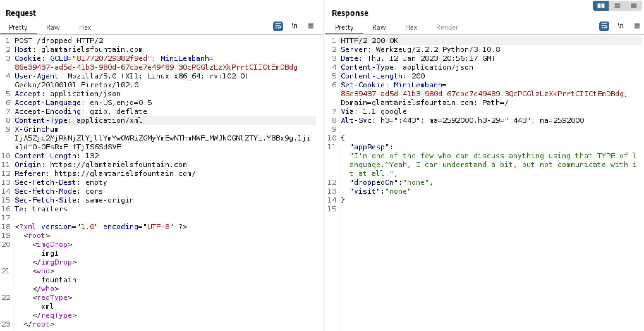Screen dimensions: 644x331
Task: Open the Response panel hamburger menu
Action: pos(637,26)
